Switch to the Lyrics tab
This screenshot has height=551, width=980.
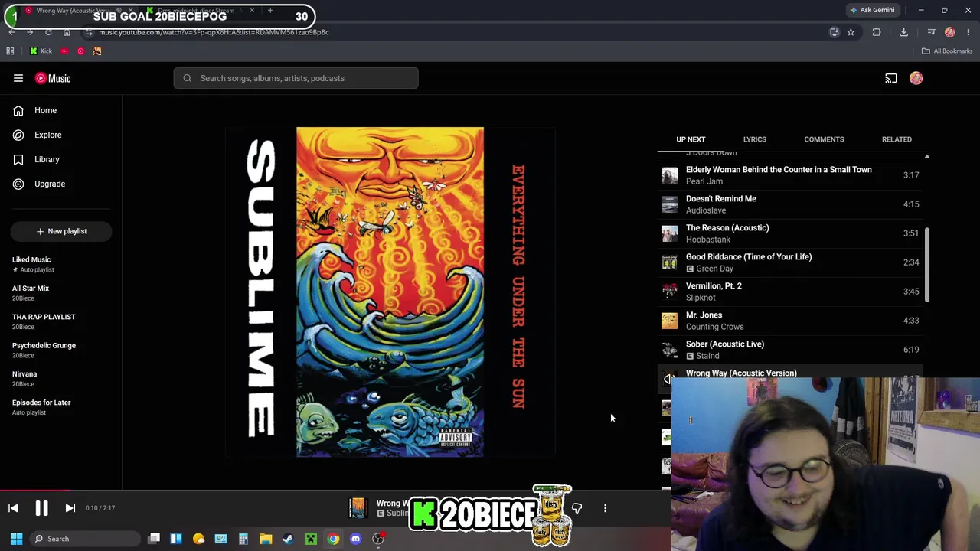(x=754, y=139)
